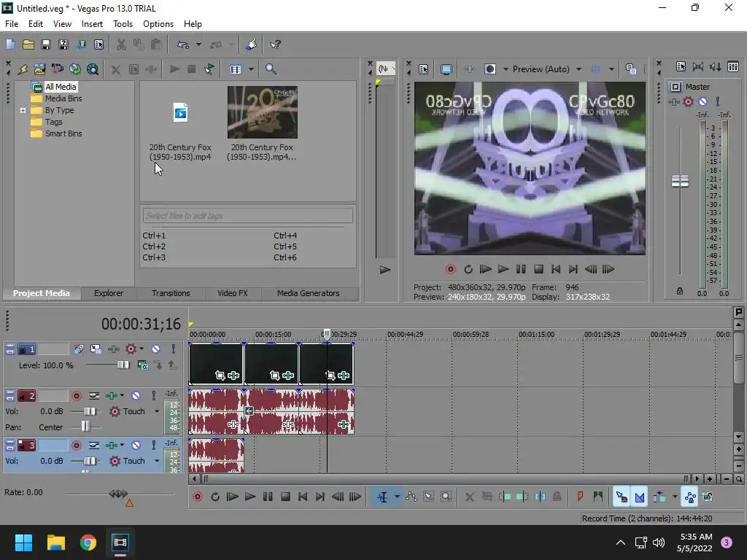This screenshot has height=560, width=747.
Task: Click Stop in the Video Preview transport
Action: click(538, 269)
